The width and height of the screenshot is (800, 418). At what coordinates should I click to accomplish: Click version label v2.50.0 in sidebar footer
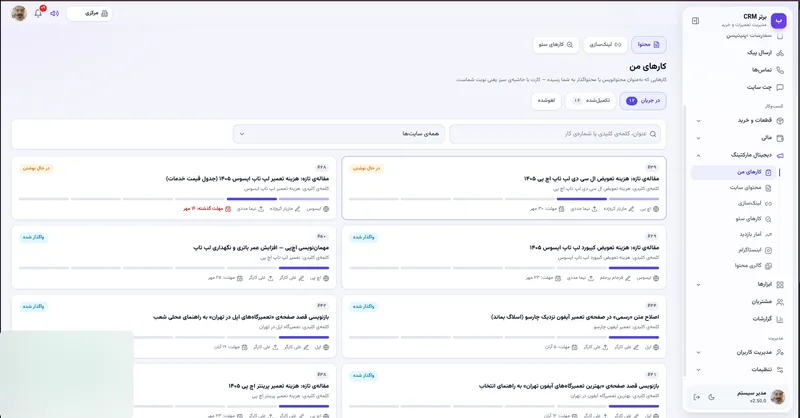click(758, 401)
